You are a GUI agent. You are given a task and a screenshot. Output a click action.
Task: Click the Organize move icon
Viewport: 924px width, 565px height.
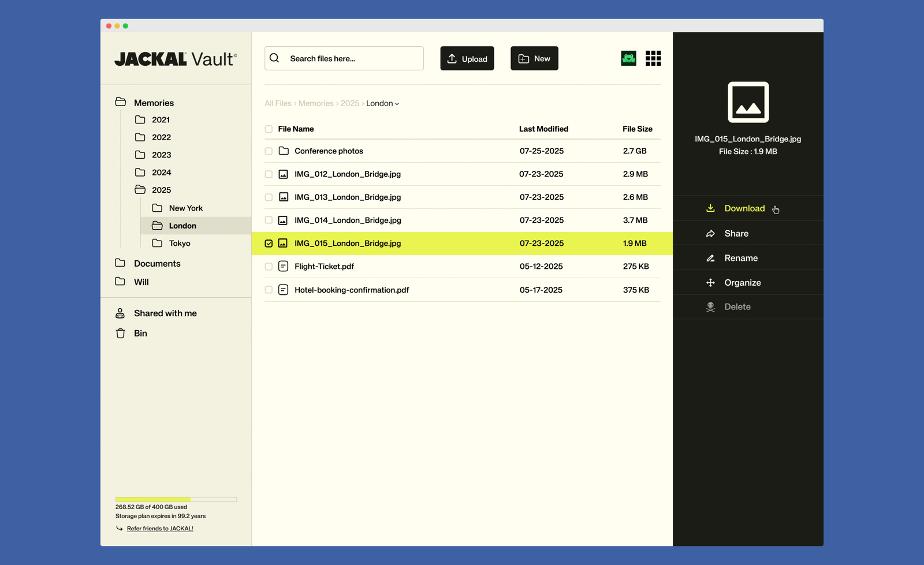pyautogui.click(x=710, y=283)
